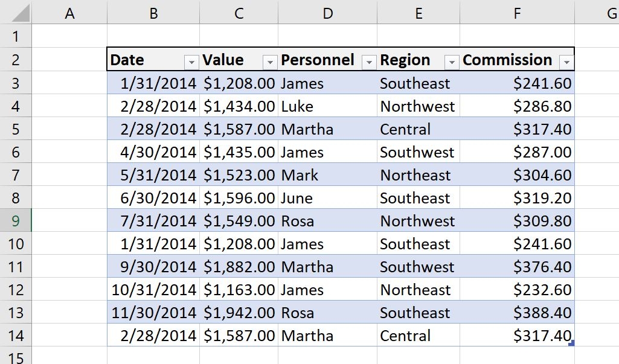This screenshot has height=364, width=619.
Task: Click the table resize handle at F14
Action: pyautogui.click(x=571, y=343)
